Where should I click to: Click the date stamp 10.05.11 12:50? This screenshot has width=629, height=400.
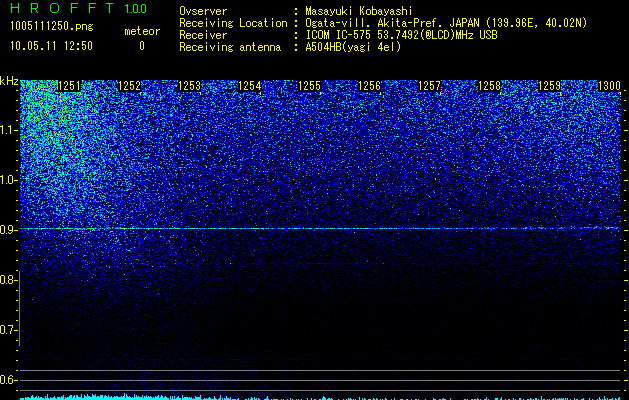point(51,46)
